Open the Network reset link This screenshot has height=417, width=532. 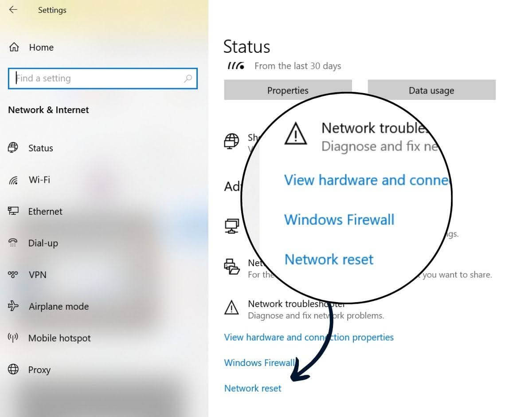pos(253,388)
